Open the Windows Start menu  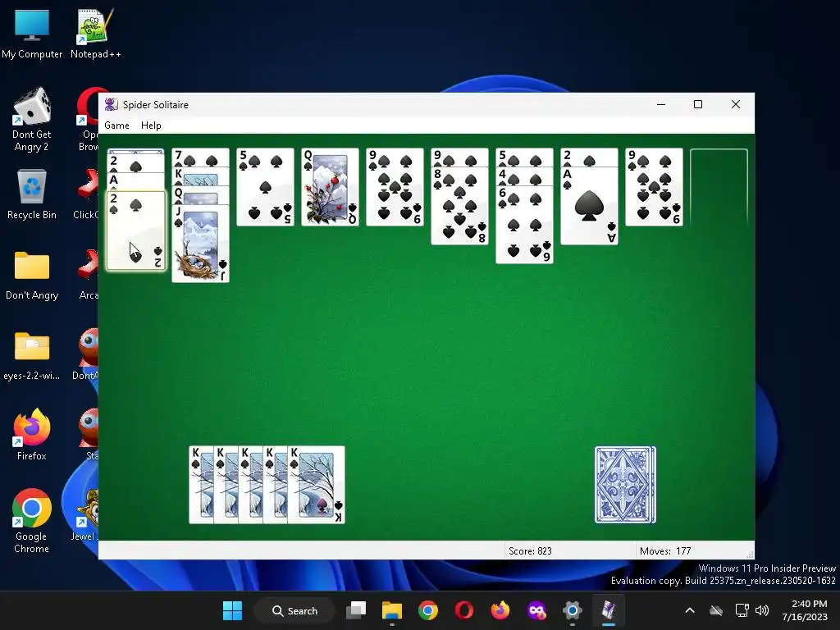pos(232,610)
